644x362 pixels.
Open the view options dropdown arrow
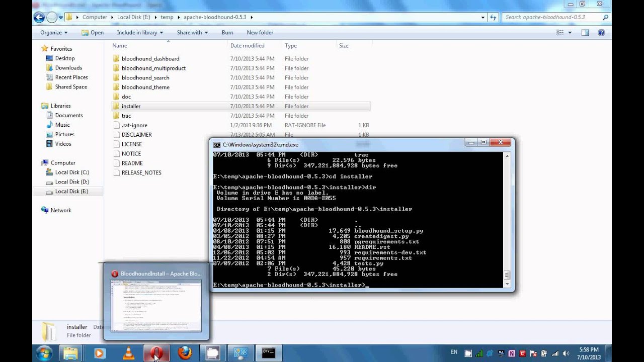pyautogui.click(x=570, y=33)
